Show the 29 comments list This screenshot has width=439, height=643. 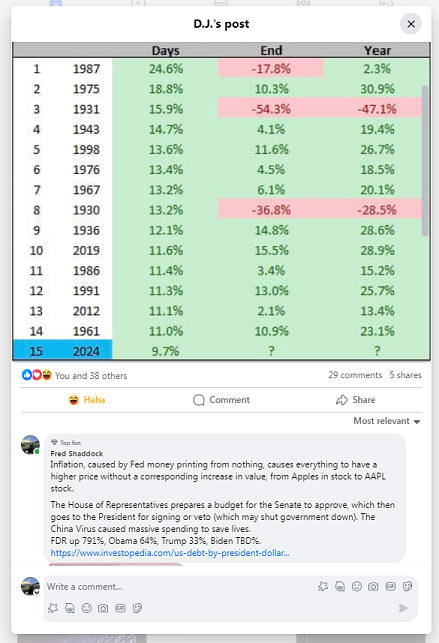point(355,375)
